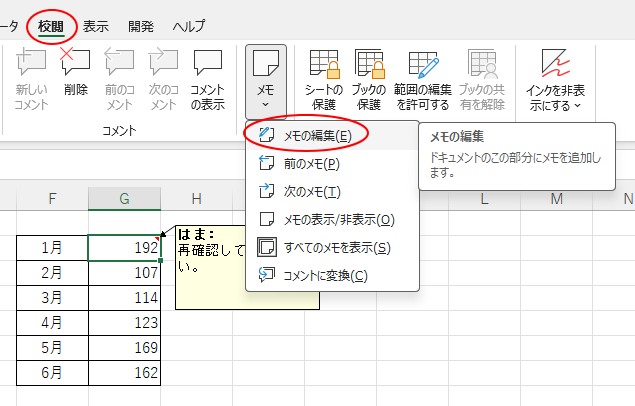
Task: Switch to the 開発 (Developer) tab
Action: tap(141, 27)
